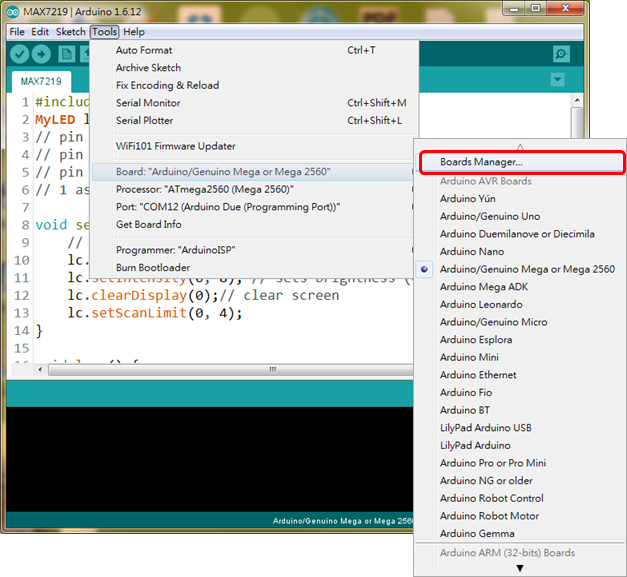Select LilyPad Arduino USB board
627x577 pixels.
(520, 428)
